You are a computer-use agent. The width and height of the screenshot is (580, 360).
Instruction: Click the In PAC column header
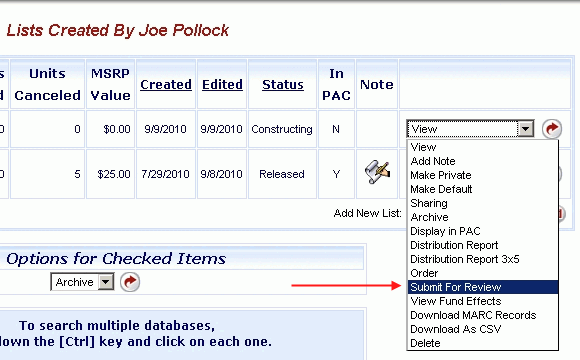pyautogui.click(x=336, y=84)
